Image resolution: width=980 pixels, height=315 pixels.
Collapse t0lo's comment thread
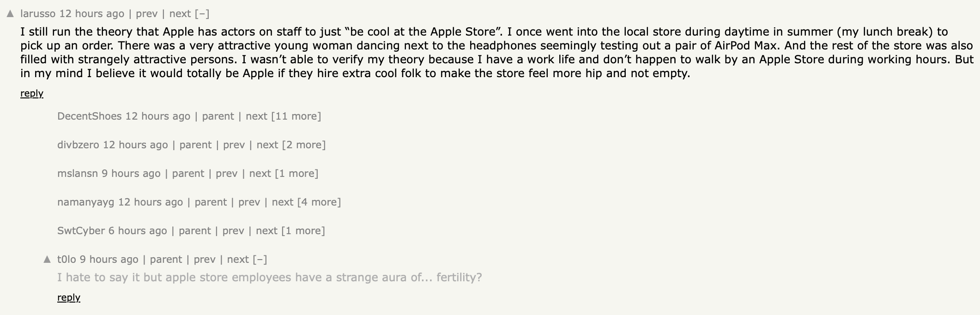260,260
